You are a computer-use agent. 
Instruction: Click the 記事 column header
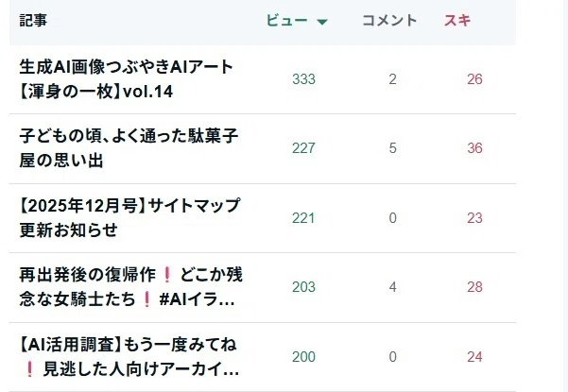(x=33, y=20)
